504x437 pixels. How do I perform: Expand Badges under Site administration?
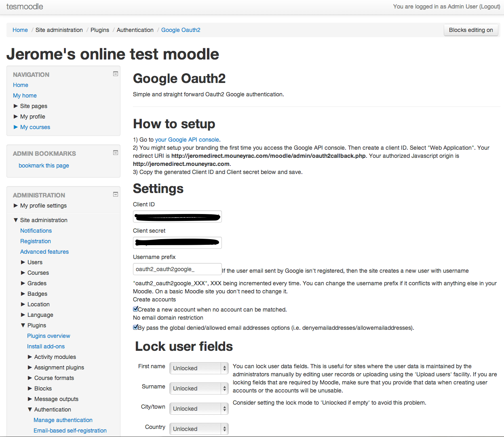pos(23,294)
